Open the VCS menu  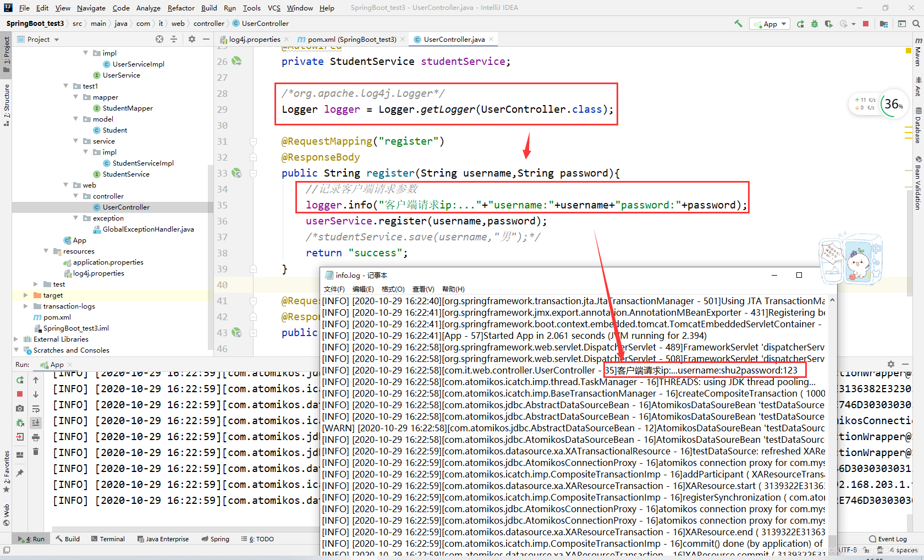274,8
